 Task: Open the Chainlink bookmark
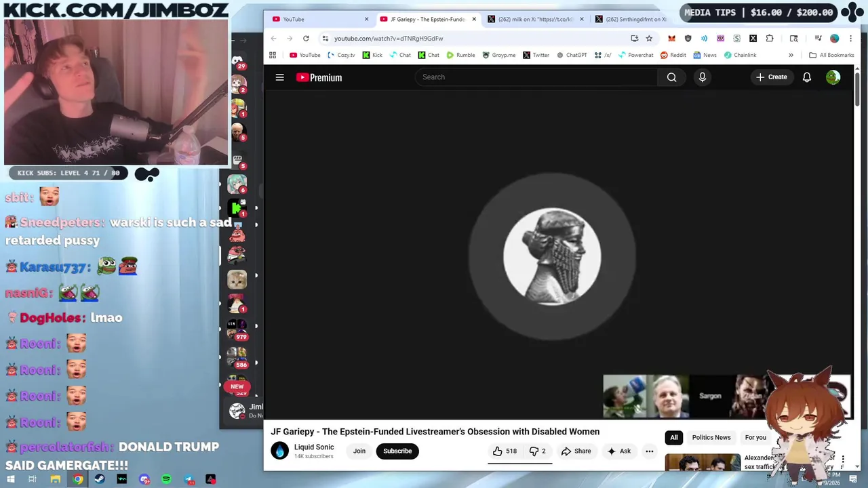pos(740,55)
